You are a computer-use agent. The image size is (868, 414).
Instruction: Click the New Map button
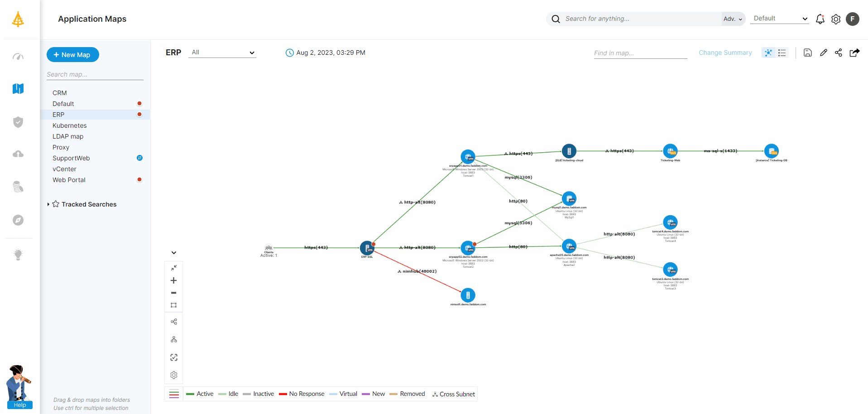72,55
